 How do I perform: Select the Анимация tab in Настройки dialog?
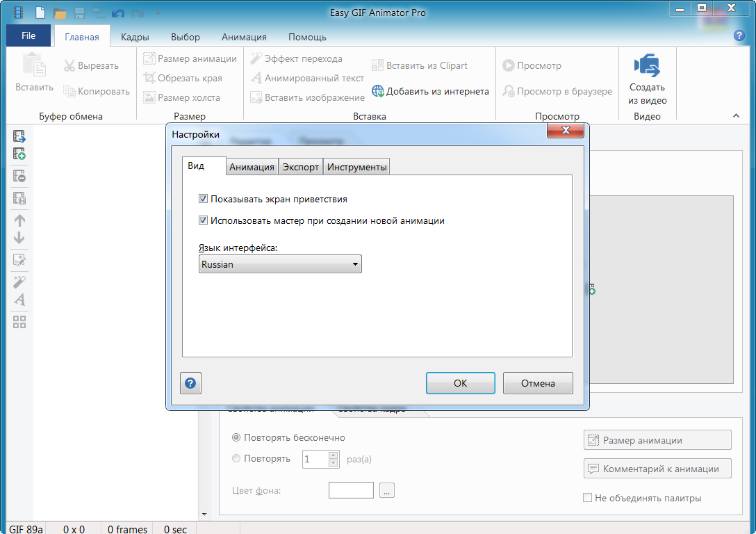pyautogui.click(x=252, y=167)
